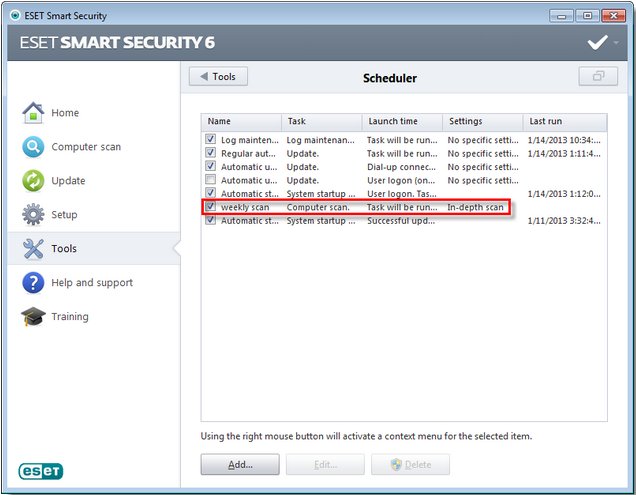Open Help and support section
The width and height of the screenshot is (636, 495).
[92, 282]
